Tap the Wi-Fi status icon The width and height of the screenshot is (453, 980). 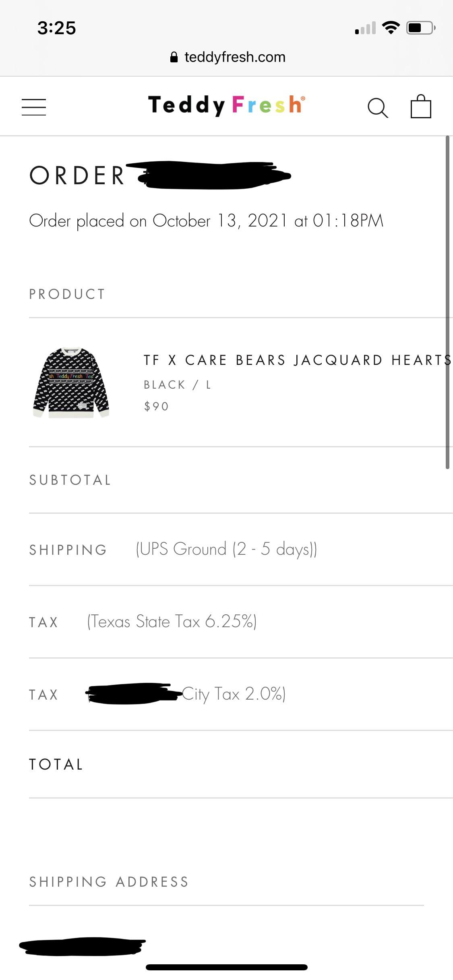pyautogui.click(x=391, y=28)
